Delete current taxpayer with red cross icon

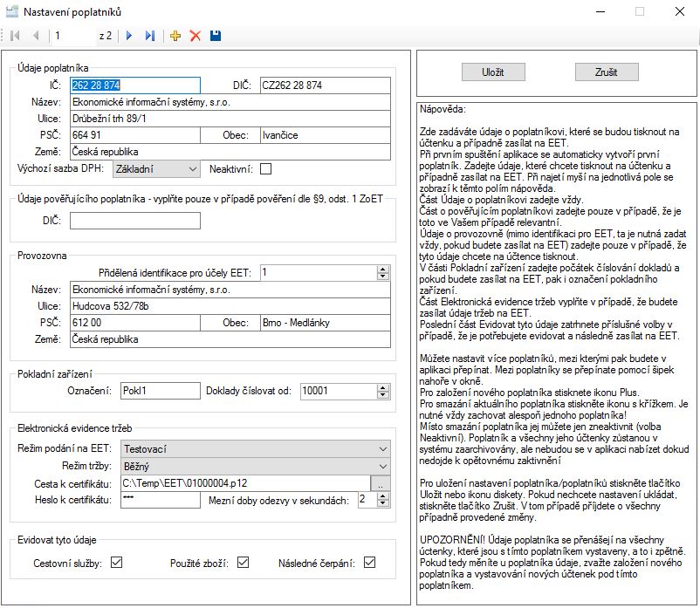(x=196, y=36)
